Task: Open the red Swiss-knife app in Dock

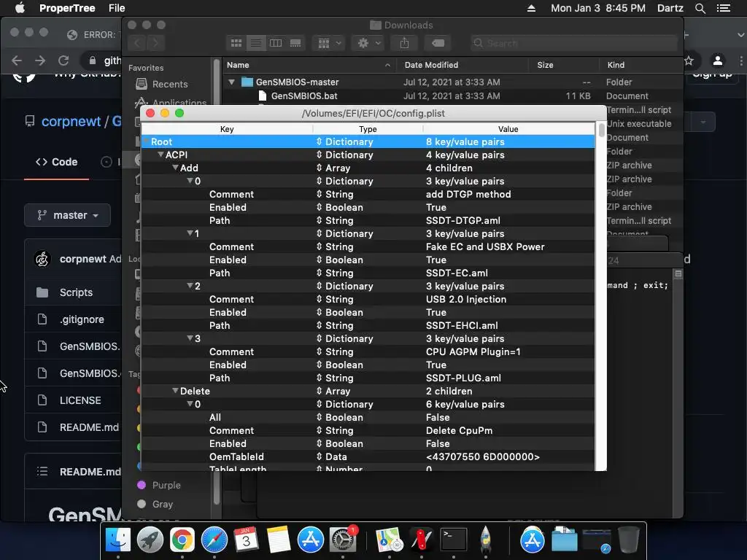Action: point(421,540)
